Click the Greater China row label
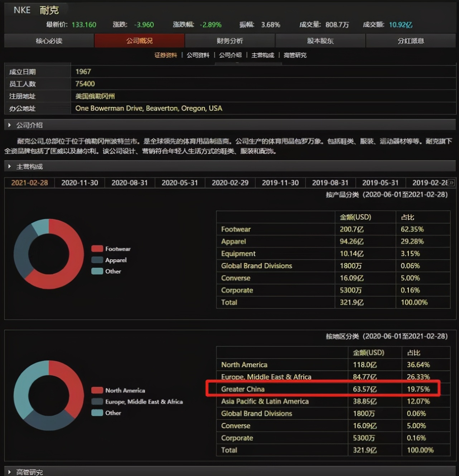 pos(243,389)
